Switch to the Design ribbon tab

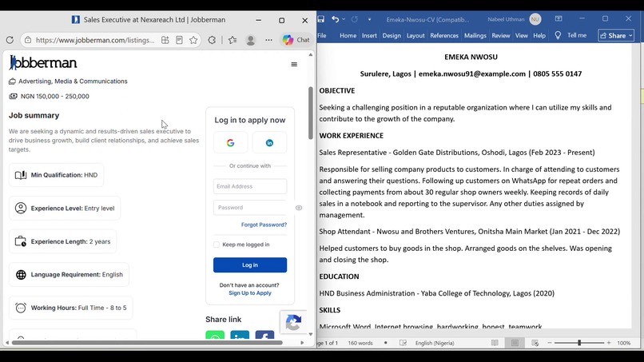pyautogui.click(x=392, y=36)
